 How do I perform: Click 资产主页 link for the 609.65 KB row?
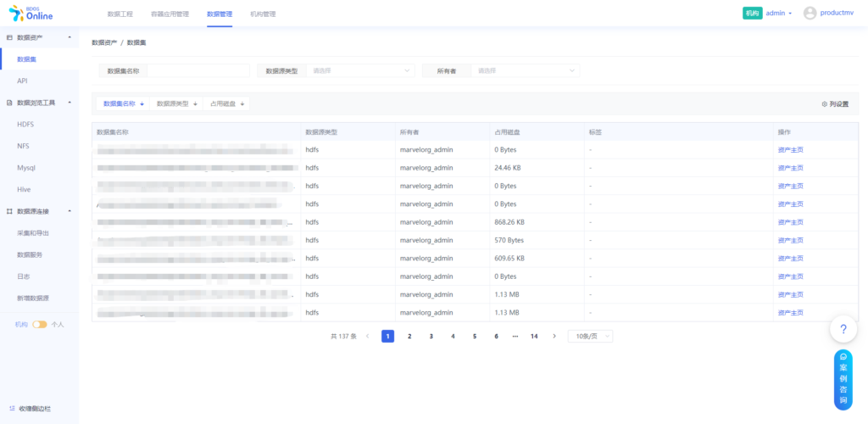click(790, 259)
